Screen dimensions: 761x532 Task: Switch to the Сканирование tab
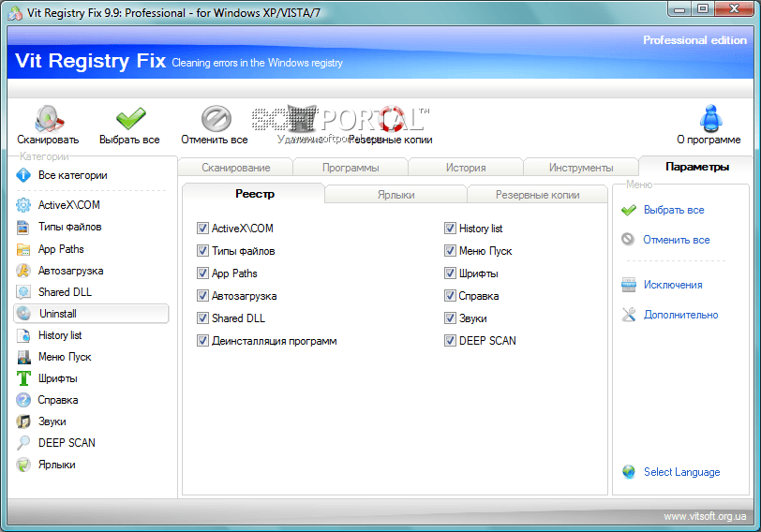236,168
